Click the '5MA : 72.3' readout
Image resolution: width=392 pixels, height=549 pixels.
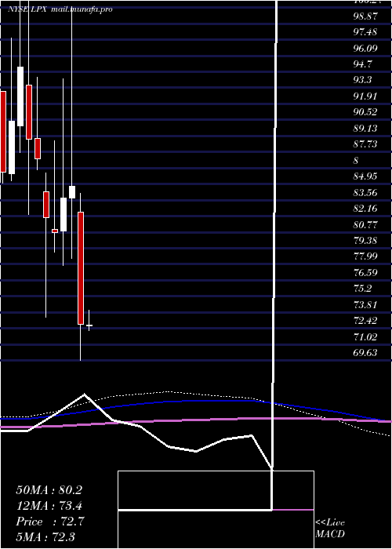[46, 536]
